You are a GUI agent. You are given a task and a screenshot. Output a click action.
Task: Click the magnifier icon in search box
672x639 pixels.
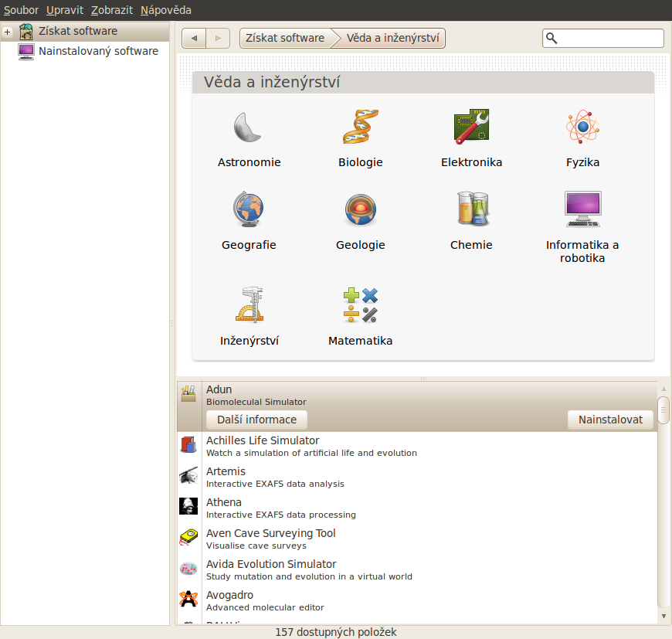click(552, 39)
